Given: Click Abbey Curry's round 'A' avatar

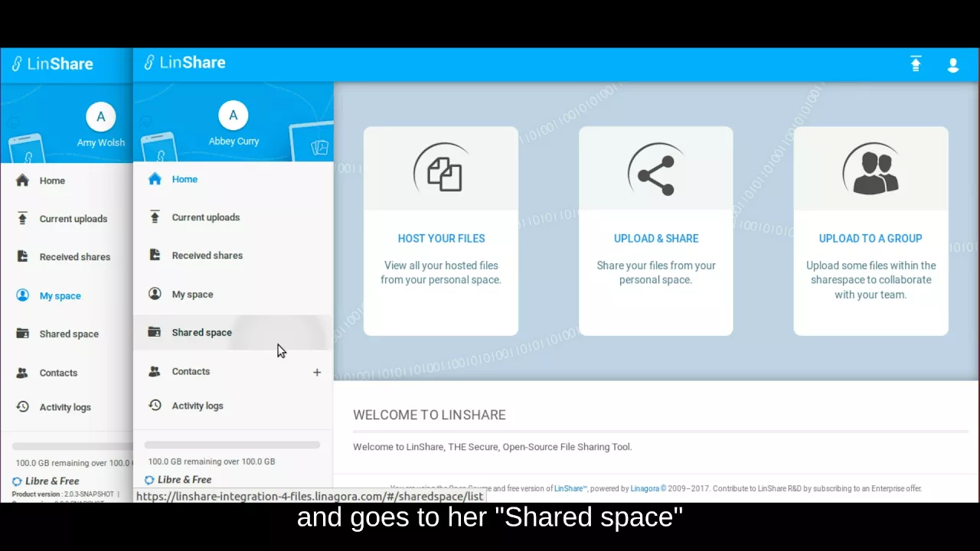Looking at the screenshot, I should coord(234,116).
